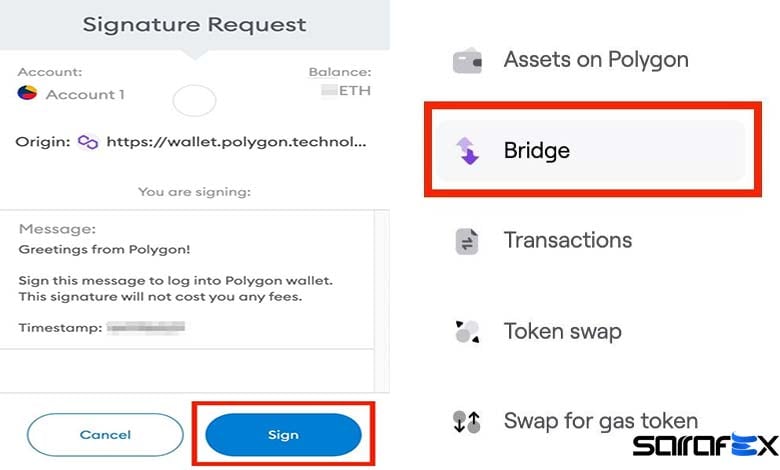Click the Account 1 colorful avatar
Screen dimensions: 780x470
(x=27, y=93)
